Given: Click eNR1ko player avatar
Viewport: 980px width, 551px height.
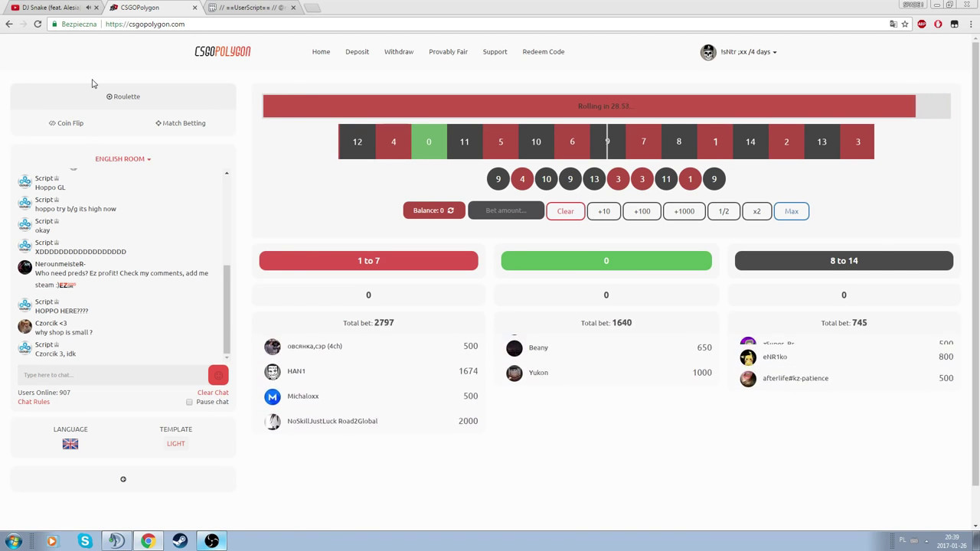Looking at the screenshot, I should coord(748,357).
